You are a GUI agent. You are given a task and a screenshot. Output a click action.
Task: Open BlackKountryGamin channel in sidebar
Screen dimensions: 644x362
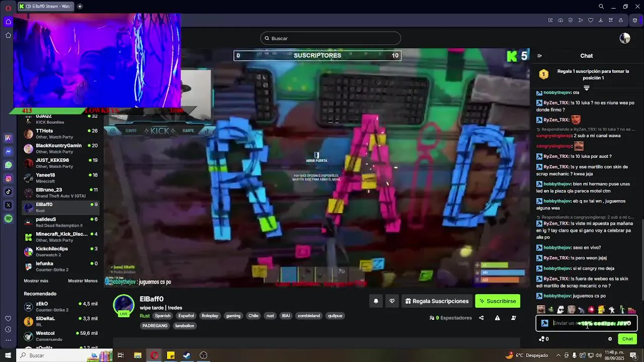click(60, 148)
